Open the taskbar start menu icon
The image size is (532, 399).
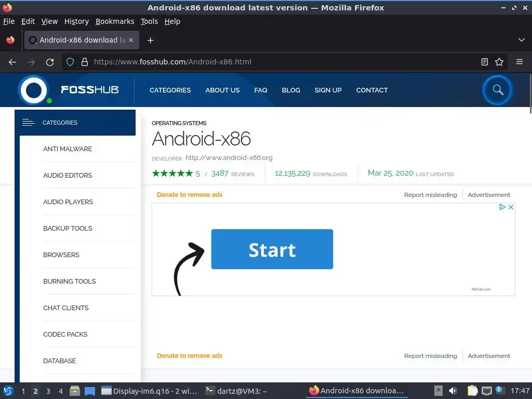click(x=8, y=391)
